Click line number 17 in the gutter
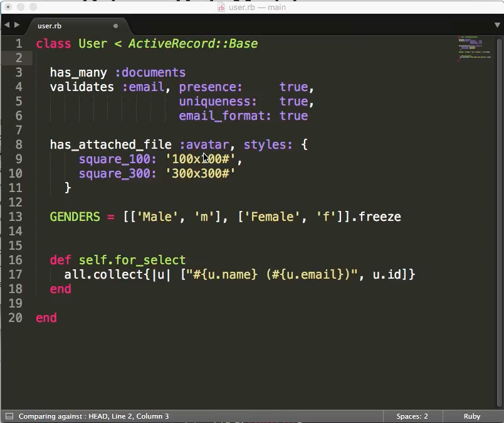This screenshot has height=423, width=504. (15, 274)
